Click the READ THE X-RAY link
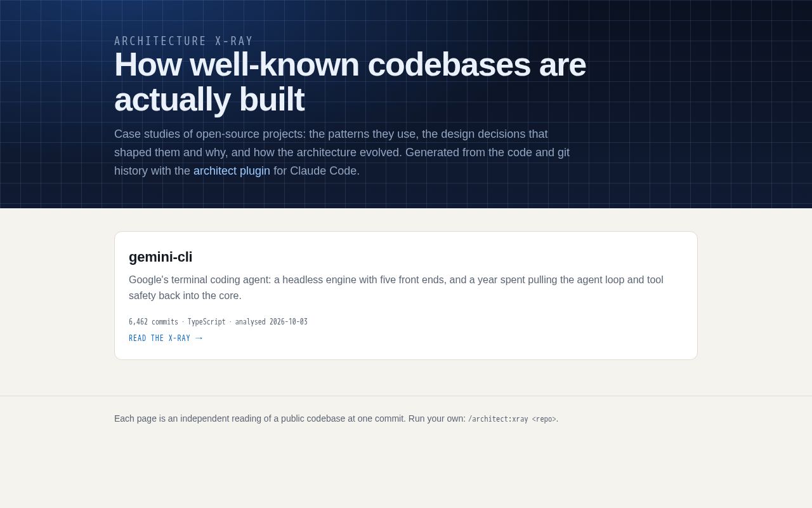This screenshot has width=812, height=508. pos(166,338)
